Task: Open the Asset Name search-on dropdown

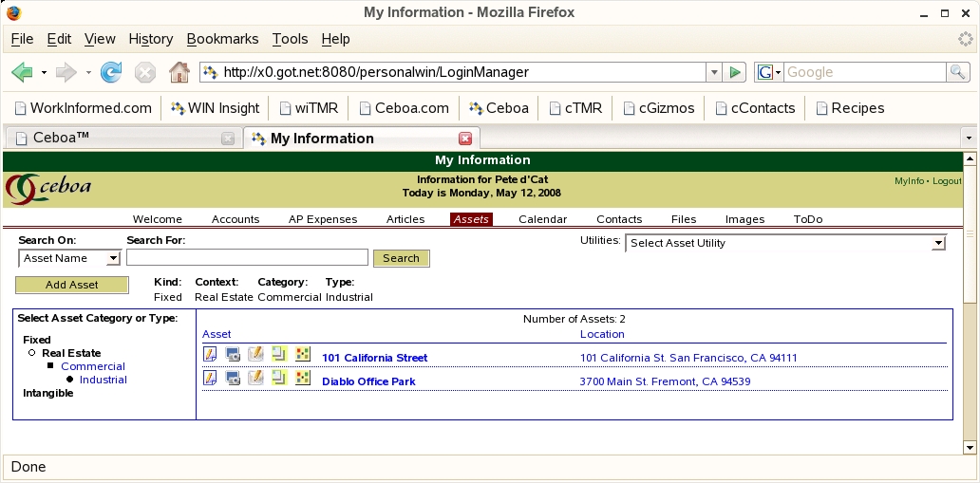Action: point(69,258)
